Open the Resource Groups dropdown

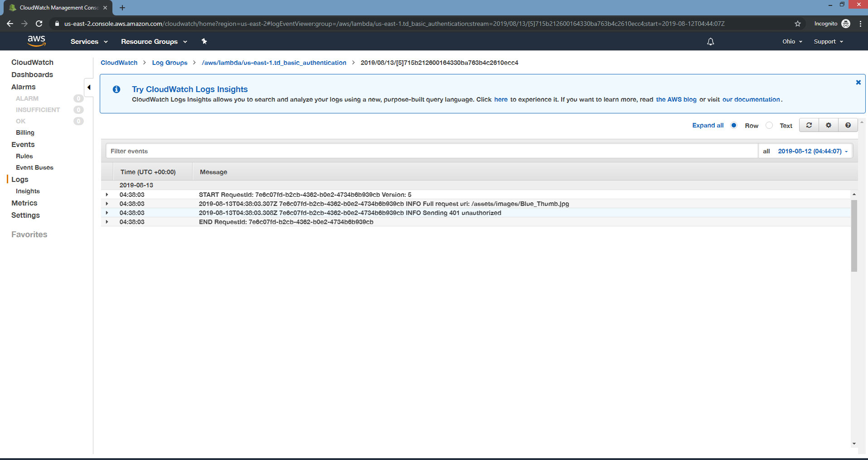(x=154, y=41)
